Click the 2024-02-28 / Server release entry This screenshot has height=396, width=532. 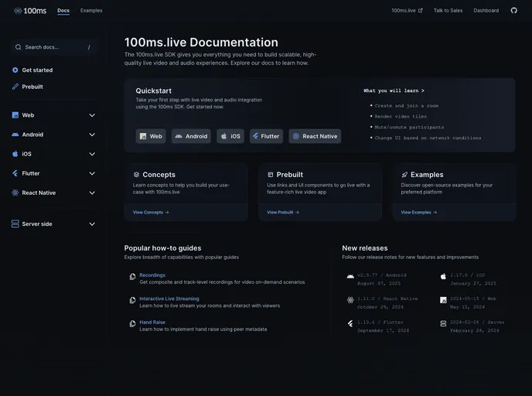(x=477, y=326)
